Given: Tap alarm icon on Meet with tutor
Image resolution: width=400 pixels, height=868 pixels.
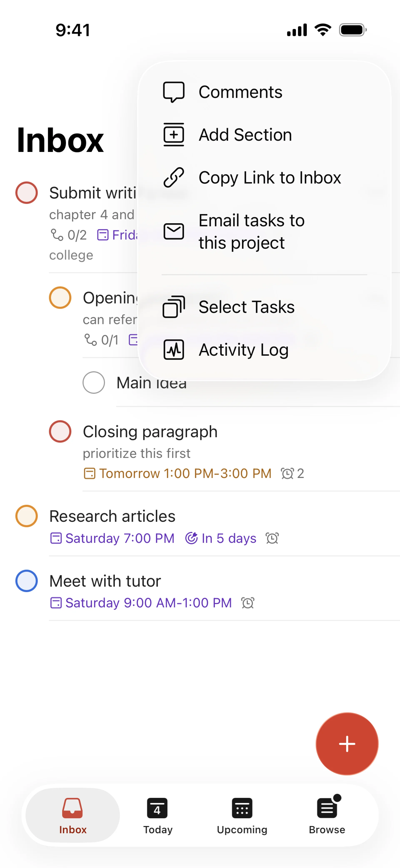Looking at the screenshot, I should (x=248, y=603).
